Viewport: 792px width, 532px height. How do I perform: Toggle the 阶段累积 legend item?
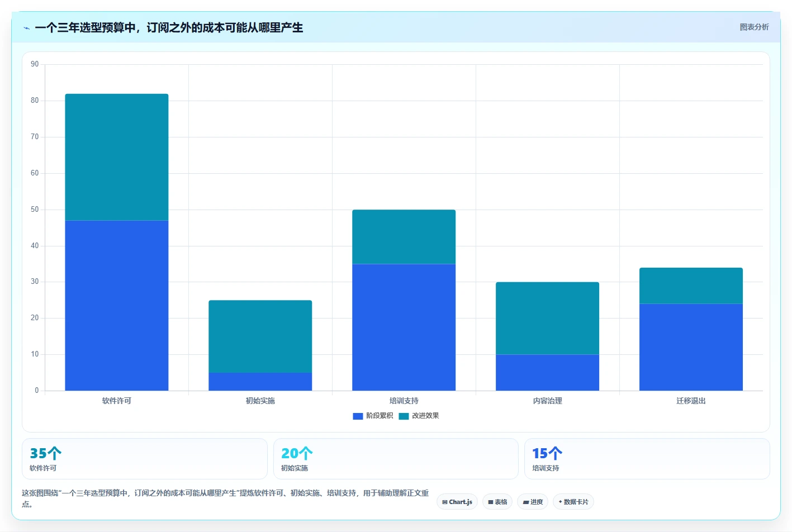point(373,416)
